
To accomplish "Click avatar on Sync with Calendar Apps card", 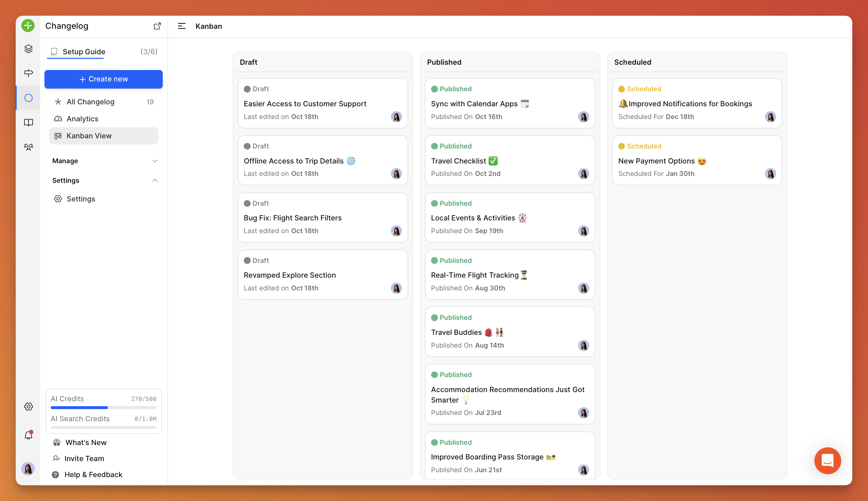I will (583, 117).
